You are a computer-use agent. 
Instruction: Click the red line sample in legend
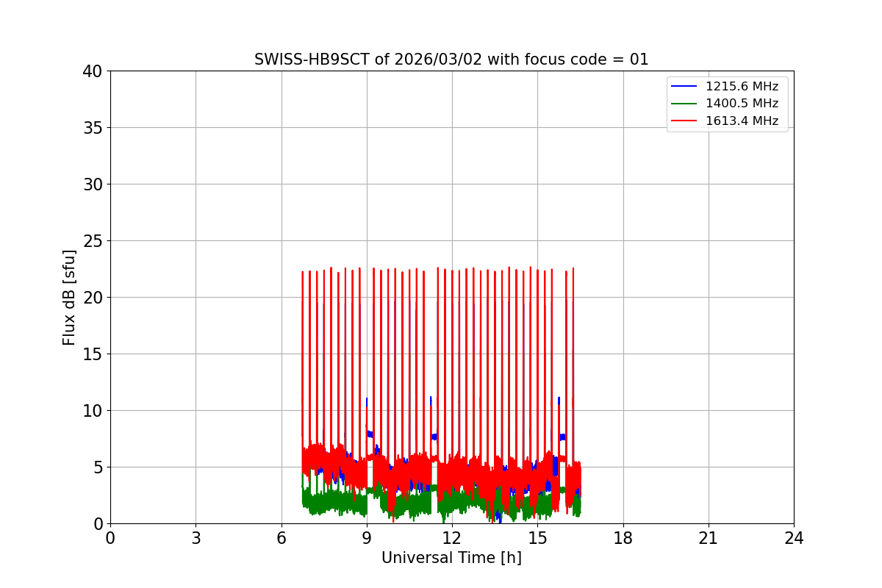[684, 121]
